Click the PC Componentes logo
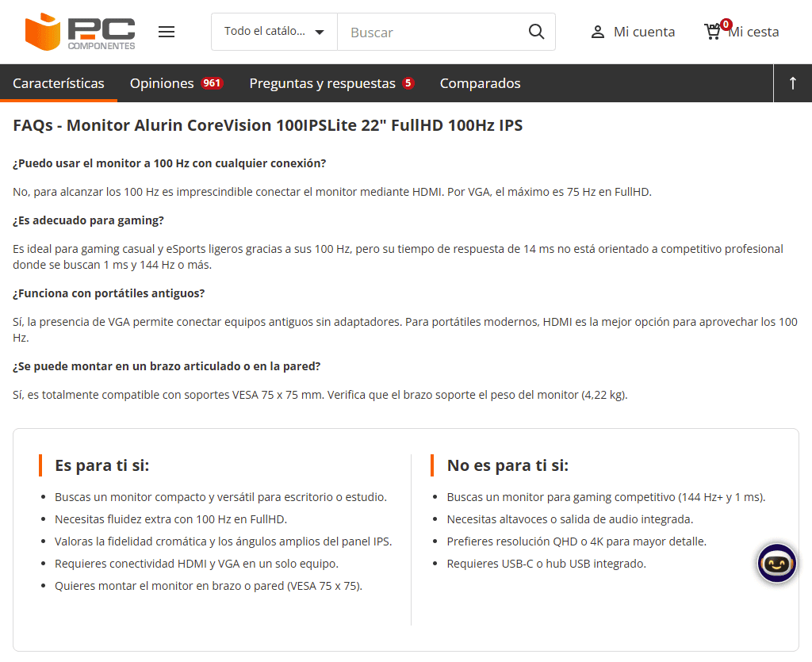Screen dimensions: 812x662 [x=80, y=32]
